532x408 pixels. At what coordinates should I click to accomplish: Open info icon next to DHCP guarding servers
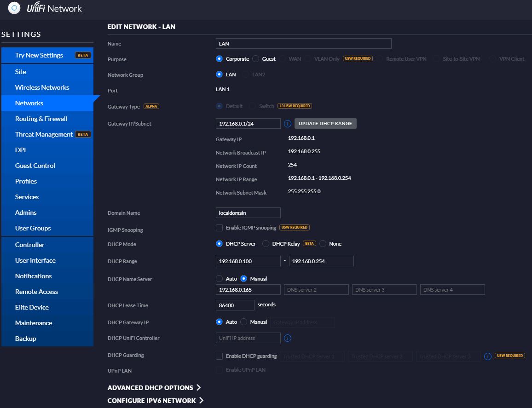coord(487,356)
